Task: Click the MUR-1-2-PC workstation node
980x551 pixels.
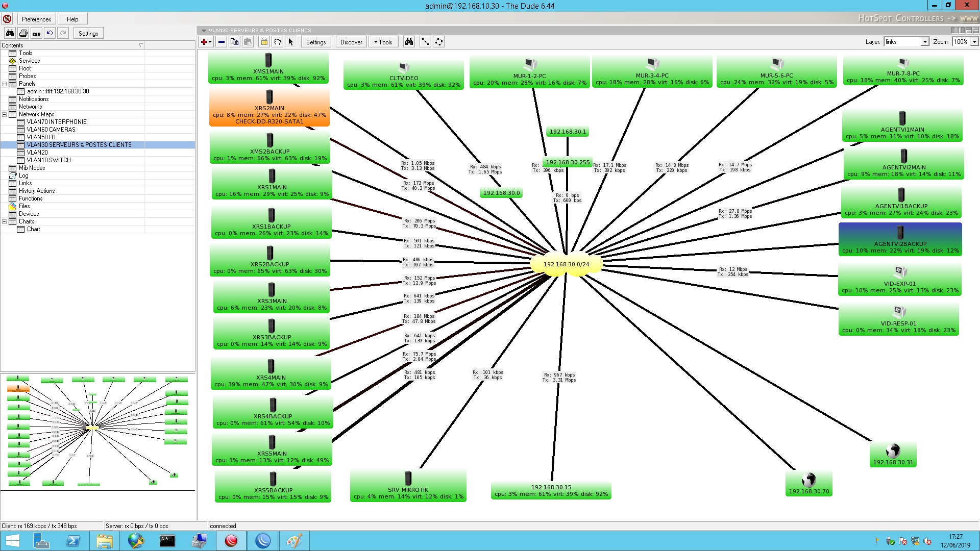Action: (x=530, y=71)
